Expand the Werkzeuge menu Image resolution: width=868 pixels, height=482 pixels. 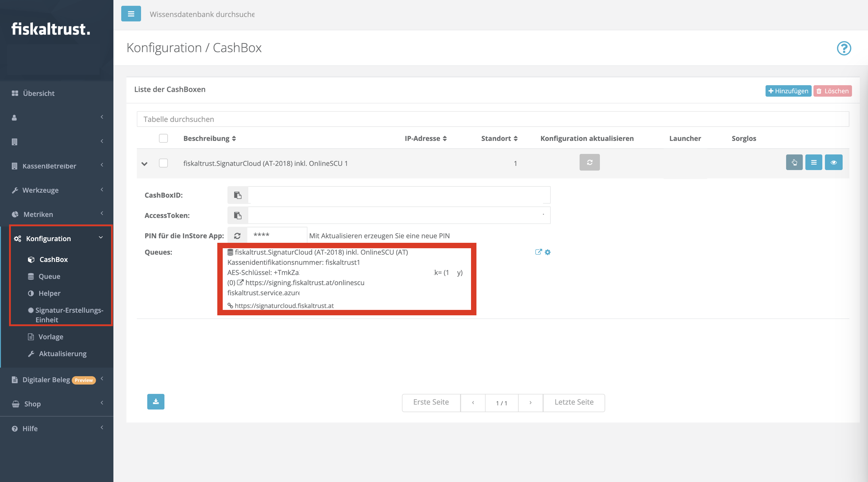click(x=57, y=190)
